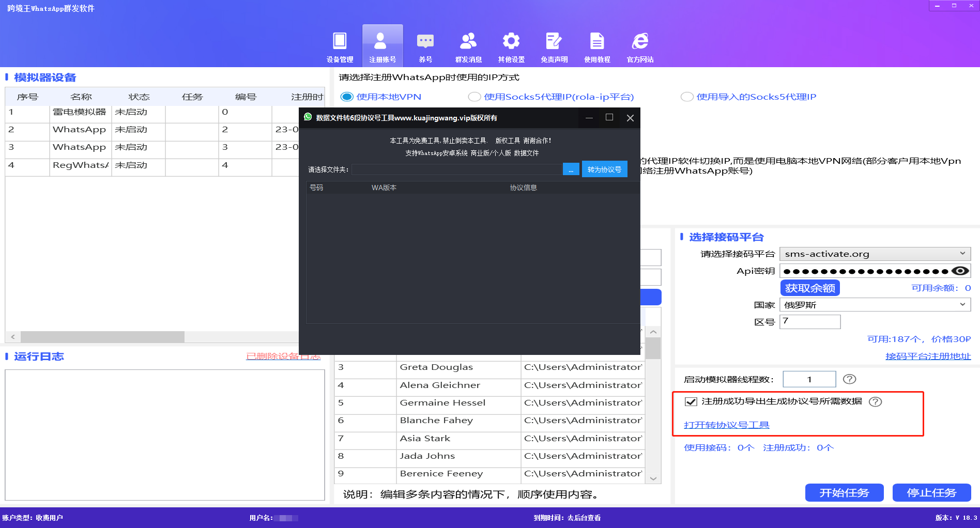View the 免责声明 disclaimer page
The width and height of the screenshot is (980, 528).
pos(554,45)
